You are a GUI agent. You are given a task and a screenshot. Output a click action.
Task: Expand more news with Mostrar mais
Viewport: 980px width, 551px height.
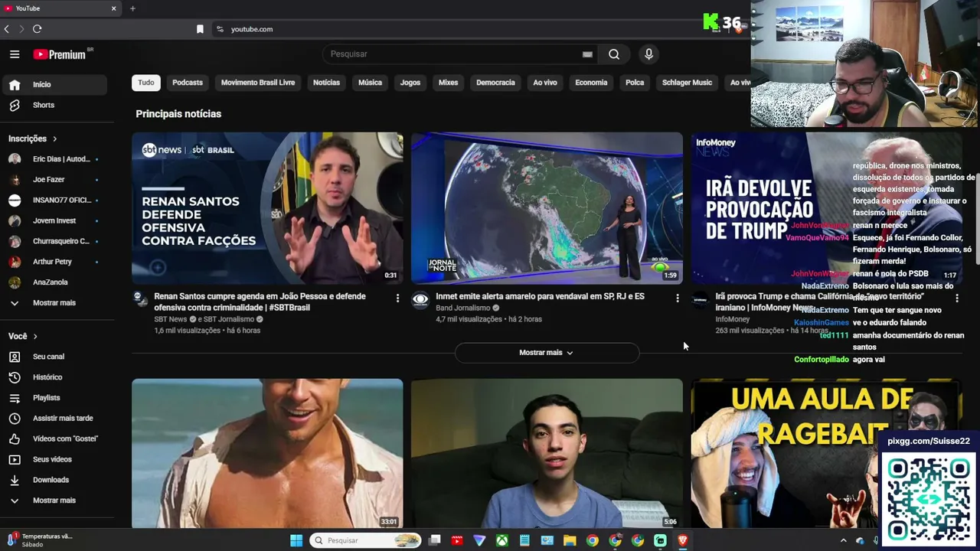(547, 353)
